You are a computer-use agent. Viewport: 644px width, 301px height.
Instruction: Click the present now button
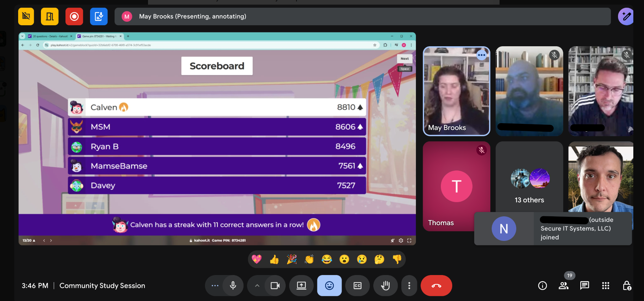coord(301,285)
